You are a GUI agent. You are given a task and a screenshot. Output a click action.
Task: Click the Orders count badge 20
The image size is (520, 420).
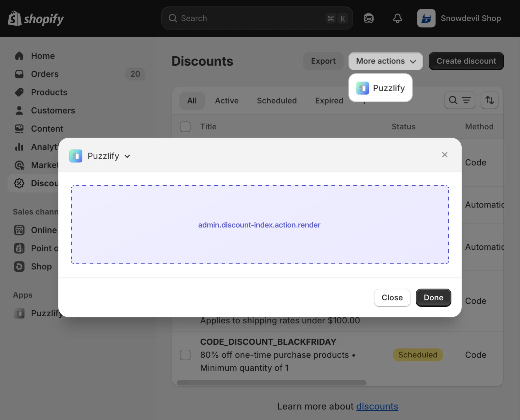(135, 74)
